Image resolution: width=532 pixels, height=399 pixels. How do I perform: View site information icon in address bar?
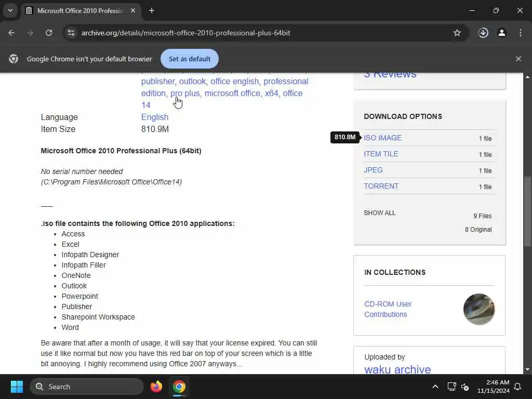(71, 33)
